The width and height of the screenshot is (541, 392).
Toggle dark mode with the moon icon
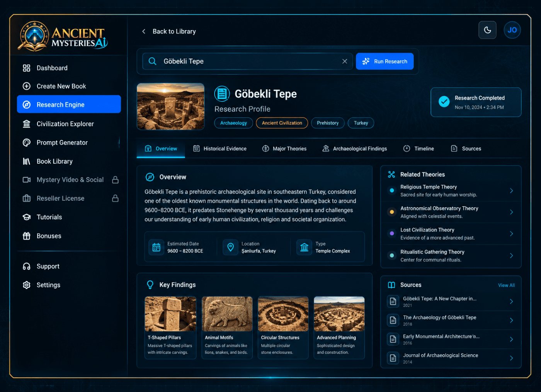(487, 30)
